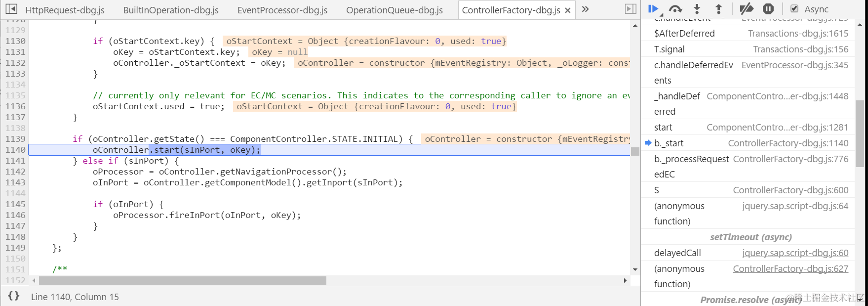Toggle the debugger sidebar pane icon
Screen dimensions: 868x306
coord(631,9)
